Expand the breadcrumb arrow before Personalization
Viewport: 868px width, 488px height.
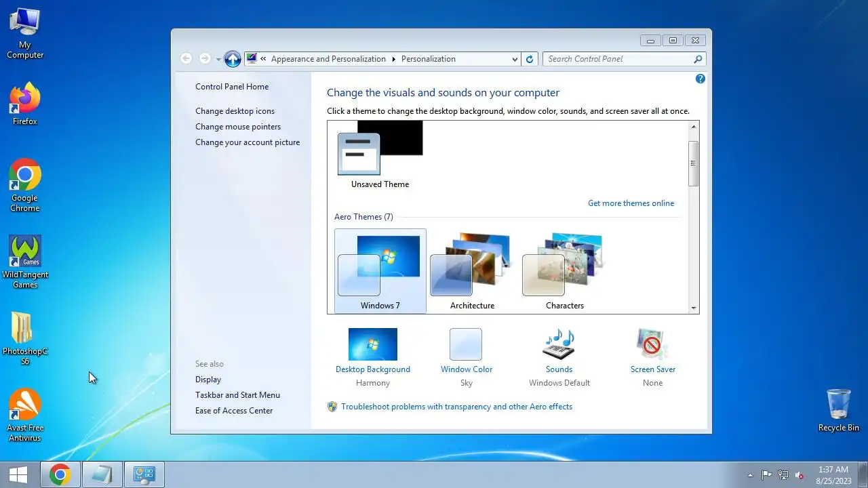(393, 59)
